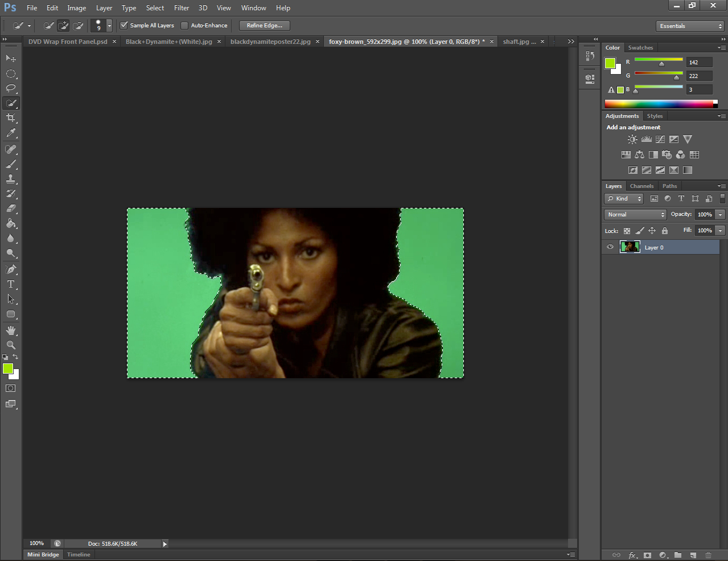
Task: Choose Subtract from selection mode
Action: click(x=79, y=26)
